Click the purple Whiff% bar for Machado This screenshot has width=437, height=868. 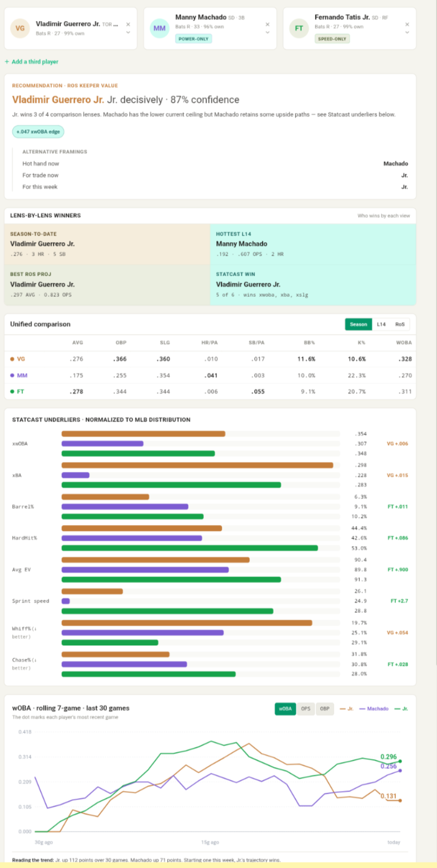click(x=142, y=633)
